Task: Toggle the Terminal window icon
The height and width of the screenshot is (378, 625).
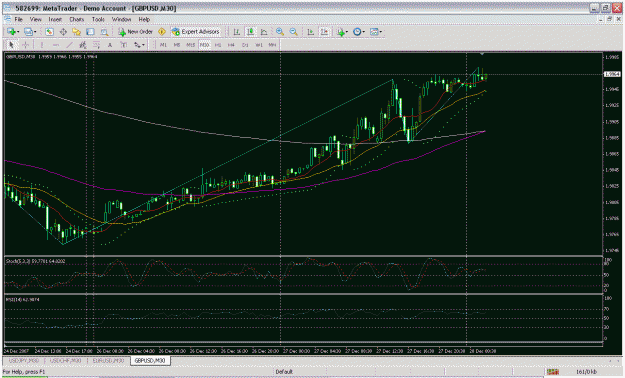Action: (90, 32)
